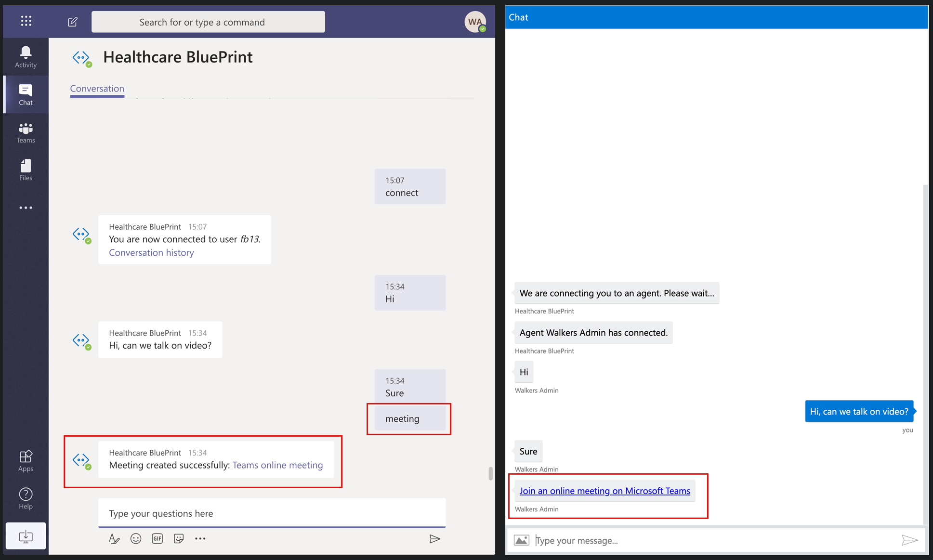
Task: Click the 'Hi' message sent at 15:34 in Teams
Action: coord(410,293)
